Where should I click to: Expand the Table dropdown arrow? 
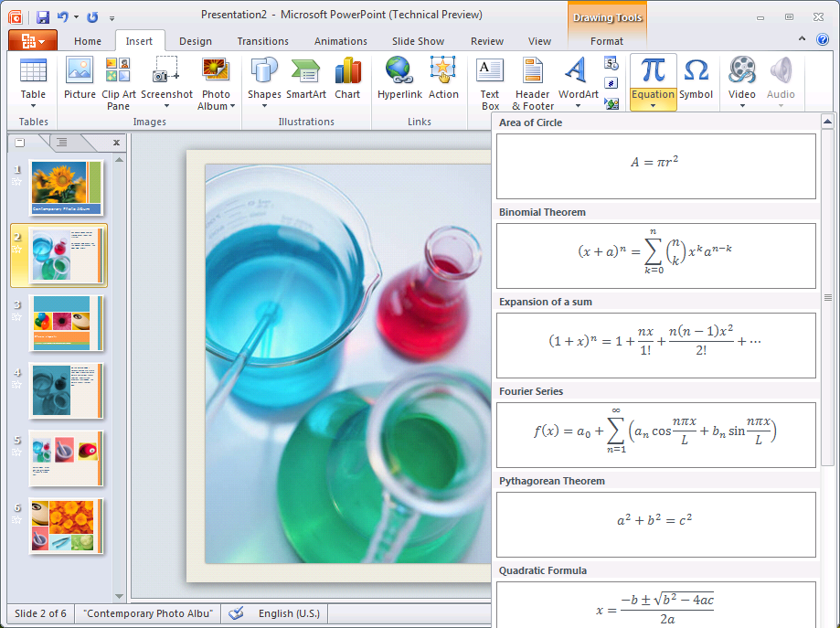33,106
